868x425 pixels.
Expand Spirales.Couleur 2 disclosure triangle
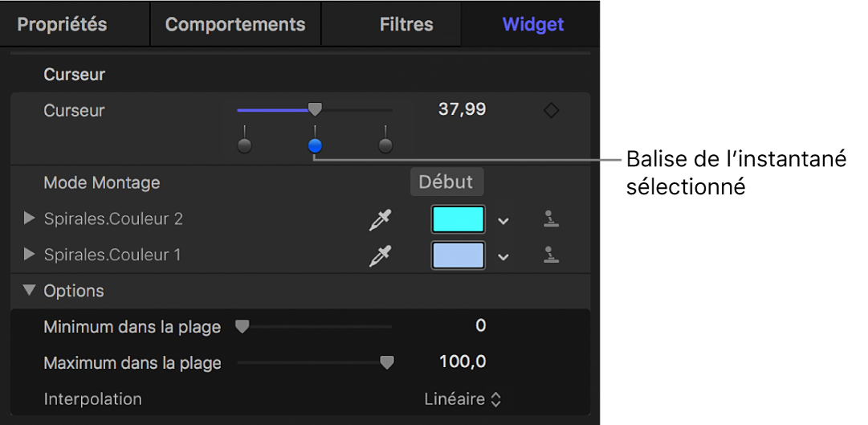31,219
